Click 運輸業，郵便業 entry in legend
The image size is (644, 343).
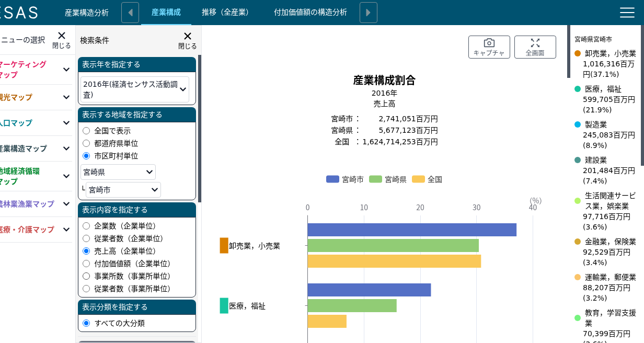tap(605, 288)
